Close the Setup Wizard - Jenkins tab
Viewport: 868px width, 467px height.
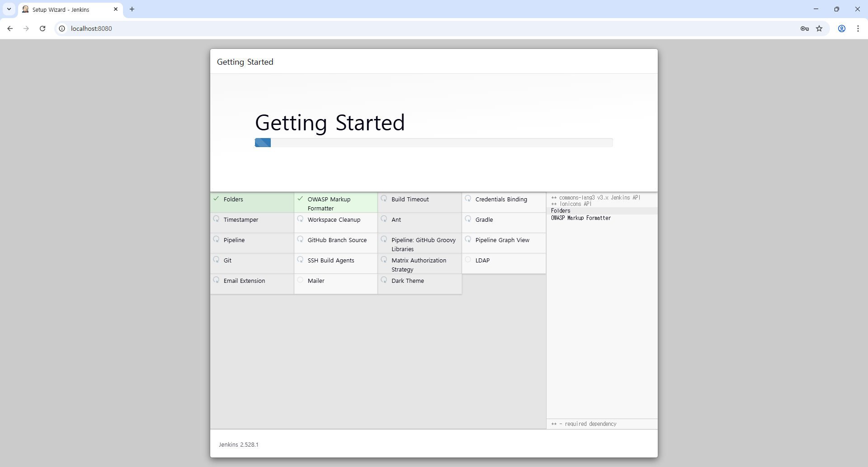click(116, 9)
